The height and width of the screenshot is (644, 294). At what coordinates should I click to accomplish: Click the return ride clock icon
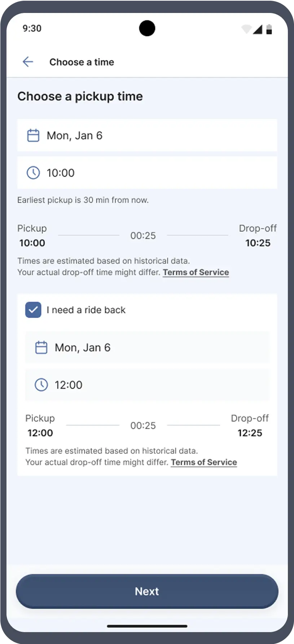click(41, 385)
